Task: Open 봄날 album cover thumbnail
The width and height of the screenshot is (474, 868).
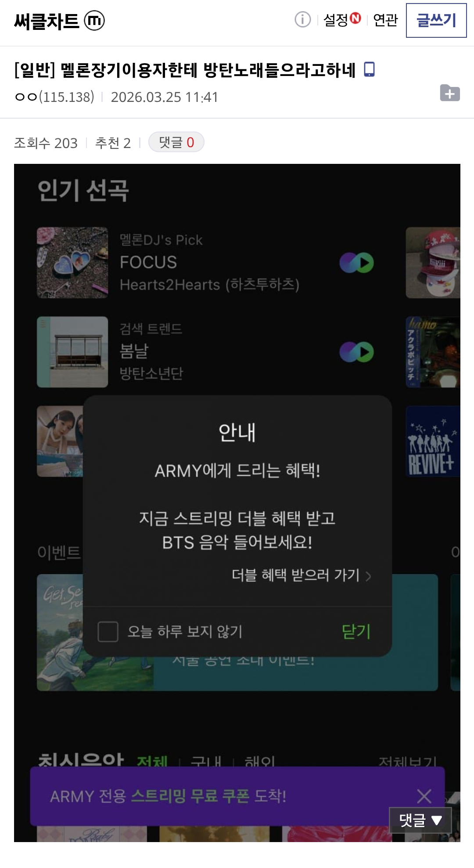Action: [x=72, y=352]
